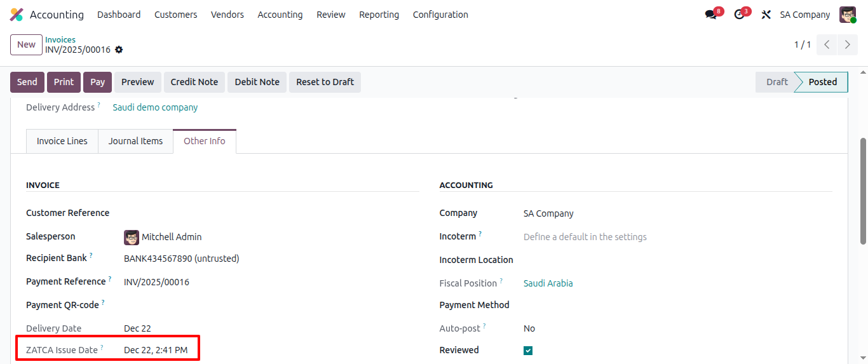The height and width of the screenshot is (364, 868).
Task: Open the Saudi Arabia fiscal position link
Action: click(548, 283)
